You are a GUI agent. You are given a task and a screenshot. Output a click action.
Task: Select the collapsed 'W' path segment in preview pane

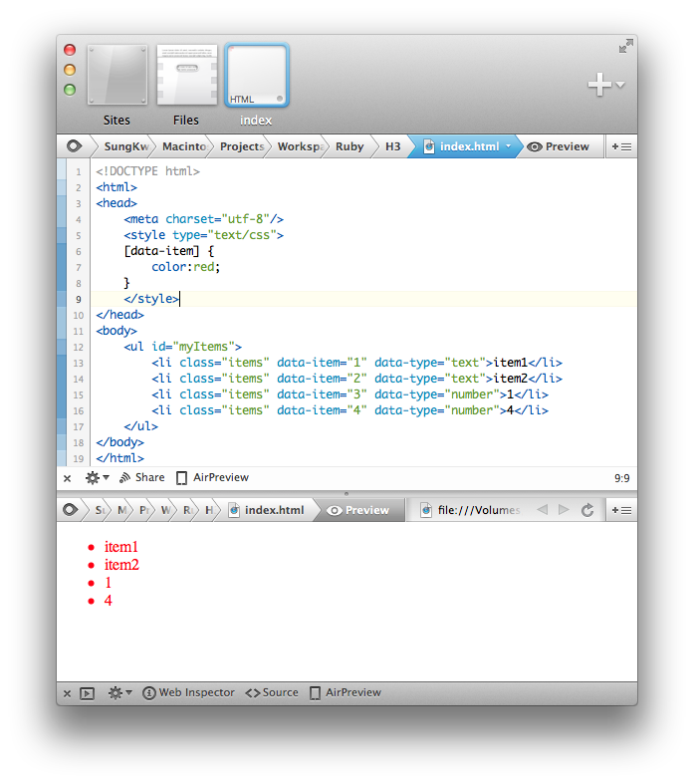166,510
